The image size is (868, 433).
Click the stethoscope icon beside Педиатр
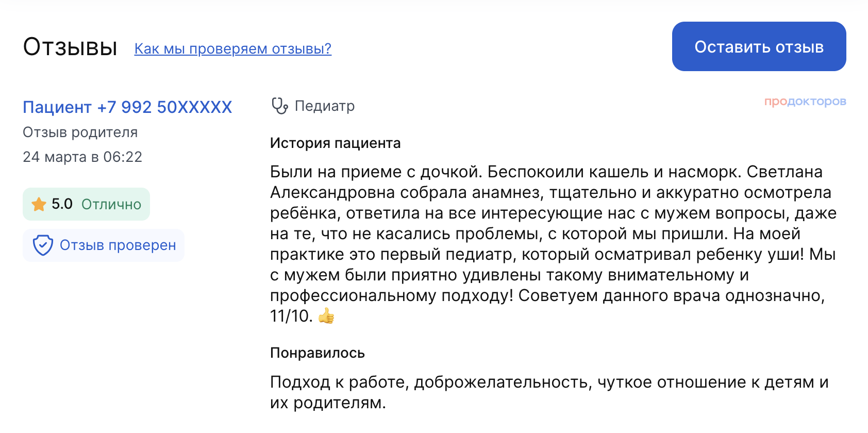click(x=279, y=106)
